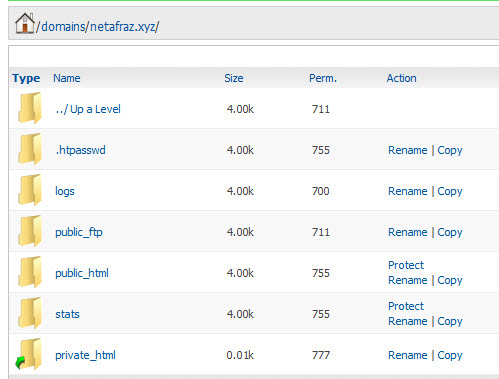Click permission 755 in public_html row
Image resolution: width=499 pixels, height=379 pixels.
[x=321, y=273]
